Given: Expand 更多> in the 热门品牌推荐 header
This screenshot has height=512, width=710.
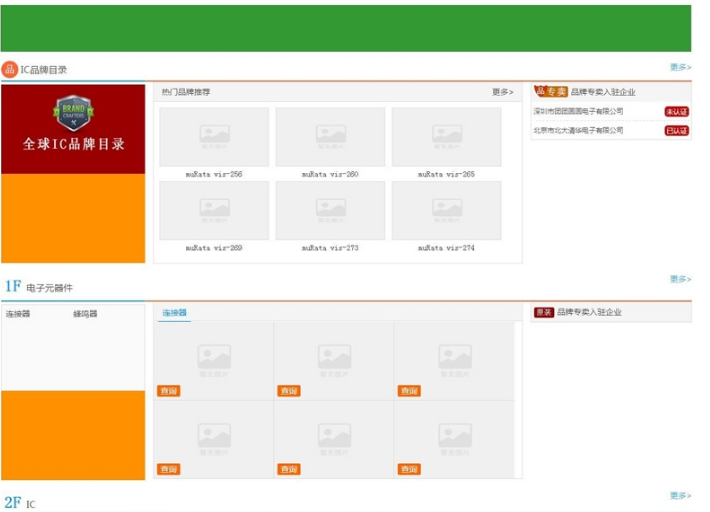Looking at the screenshot, I should (502, 92).
